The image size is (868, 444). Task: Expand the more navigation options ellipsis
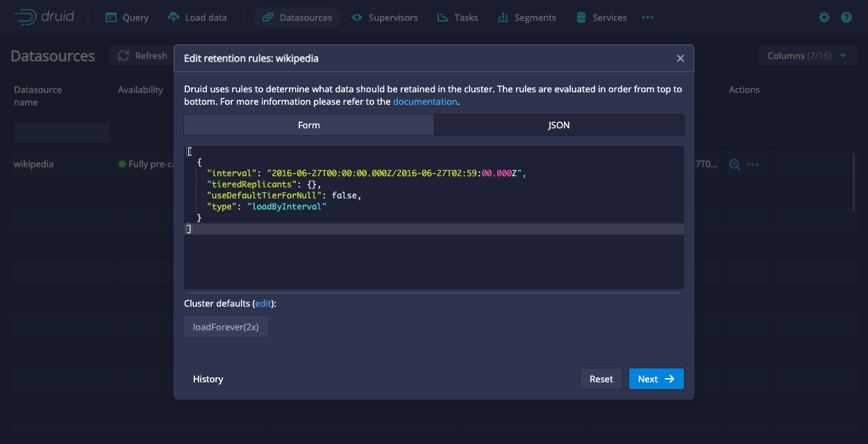click(648, 17)
